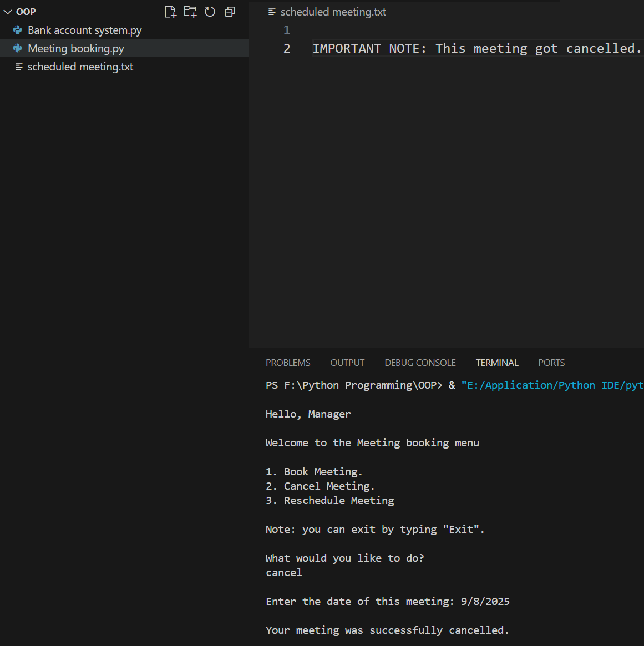Click the Python icon beside Bank account system.py
Screen dimensions: 644x646
[18, 30]
